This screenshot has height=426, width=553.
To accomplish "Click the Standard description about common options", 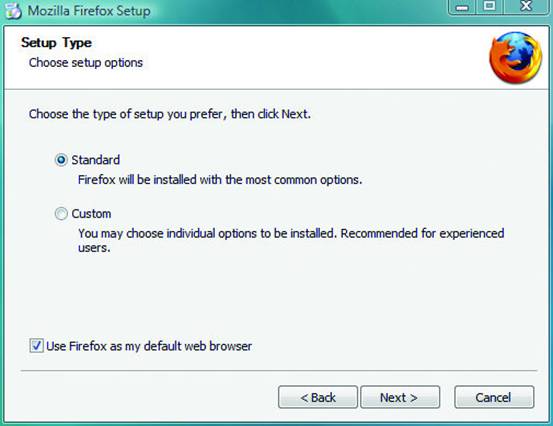I will click(220, 180).
